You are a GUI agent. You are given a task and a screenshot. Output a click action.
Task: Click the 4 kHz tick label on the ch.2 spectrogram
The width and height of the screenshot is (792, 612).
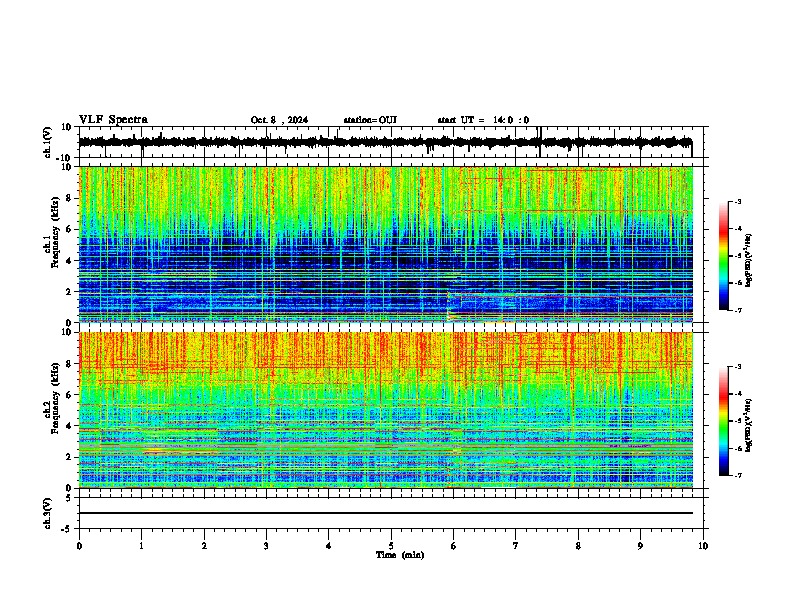69,426
